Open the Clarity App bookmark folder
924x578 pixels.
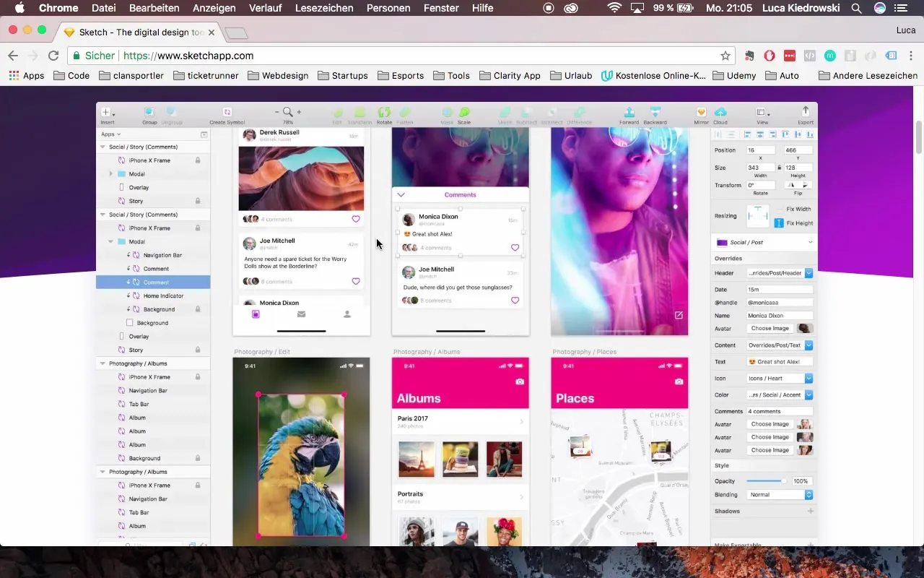[509, 75]
